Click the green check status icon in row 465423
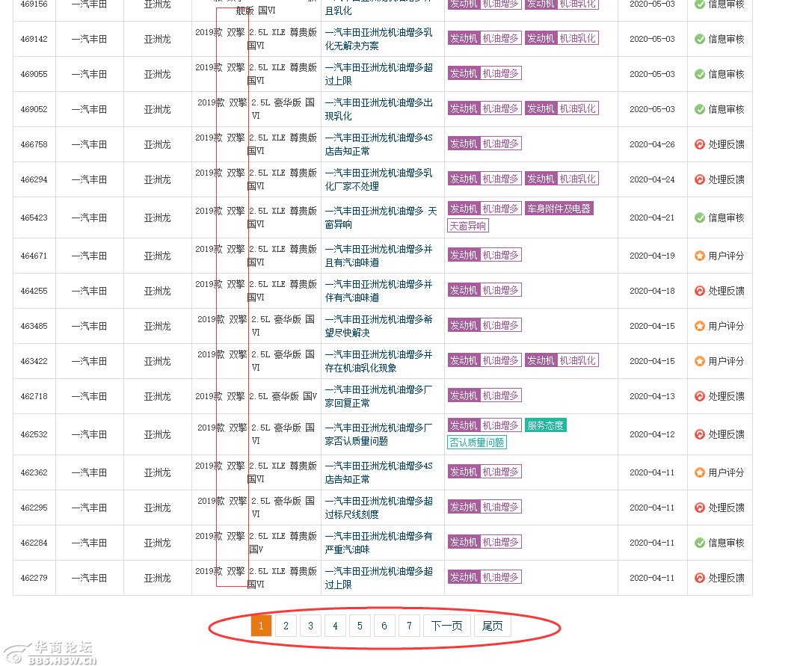 pos(700,218)
